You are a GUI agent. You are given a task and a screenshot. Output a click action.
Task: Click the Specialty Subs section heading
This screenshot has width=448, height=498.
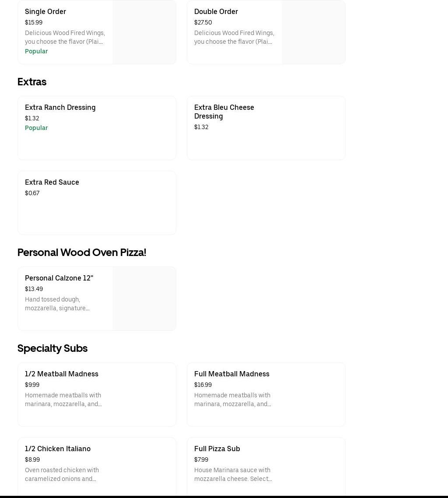(52, 348)
